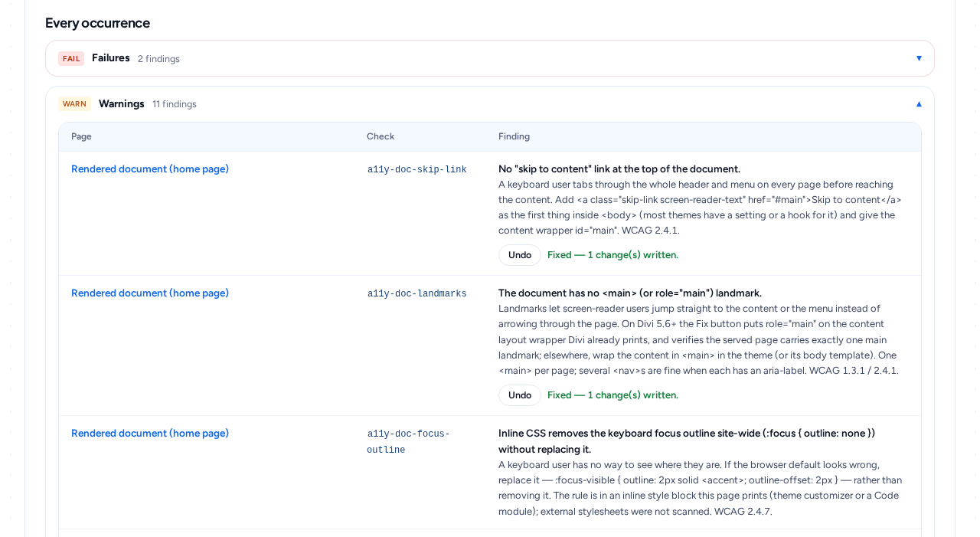This screenshot has height=537, width=980.
Task: Select the a11y-doc-focus-outline check code
Action: [408, 442]
